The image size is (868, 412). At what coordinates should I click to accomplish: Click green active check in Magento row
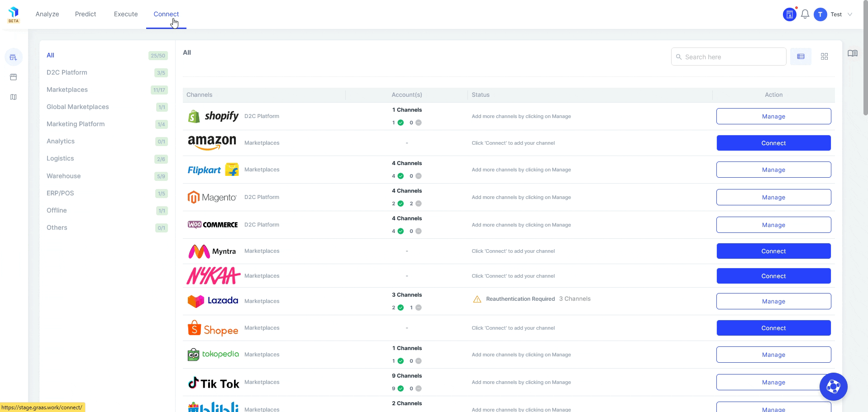point(401,204)
